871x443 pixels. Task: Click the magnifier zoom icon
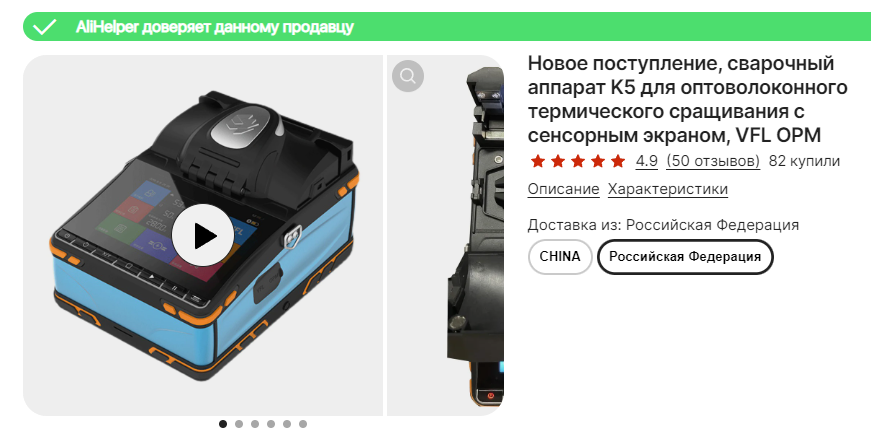pos(408,75)
